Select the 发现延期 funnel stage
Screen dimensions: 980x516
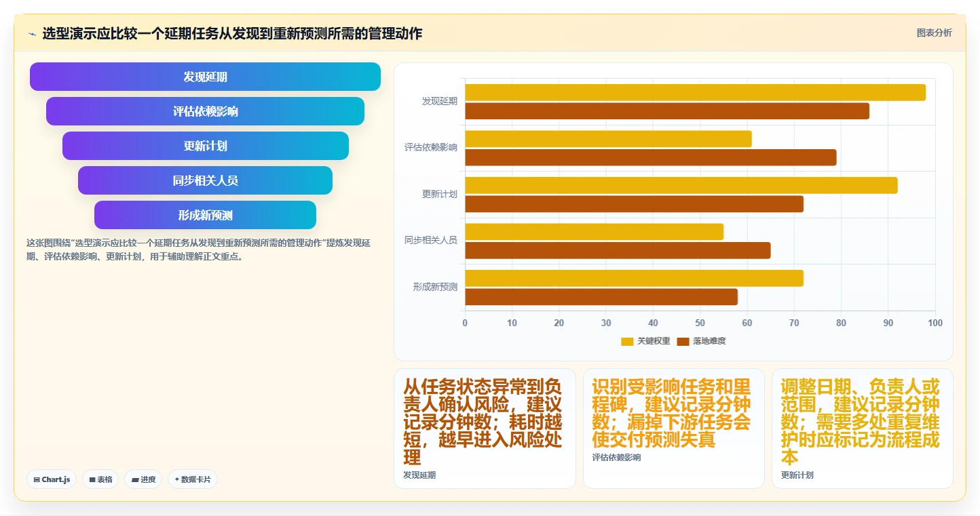point(205,77)
